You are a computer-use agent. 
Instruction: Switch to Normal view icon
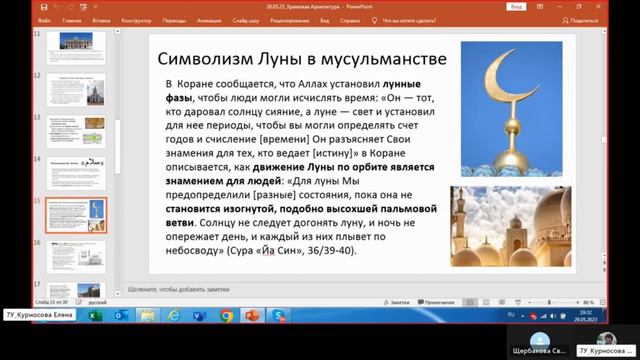coord(470,302)
